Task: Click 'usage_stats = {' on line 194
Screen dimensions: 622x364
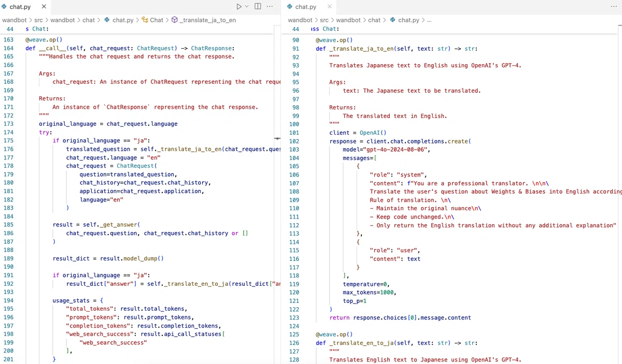Action: 78,300
